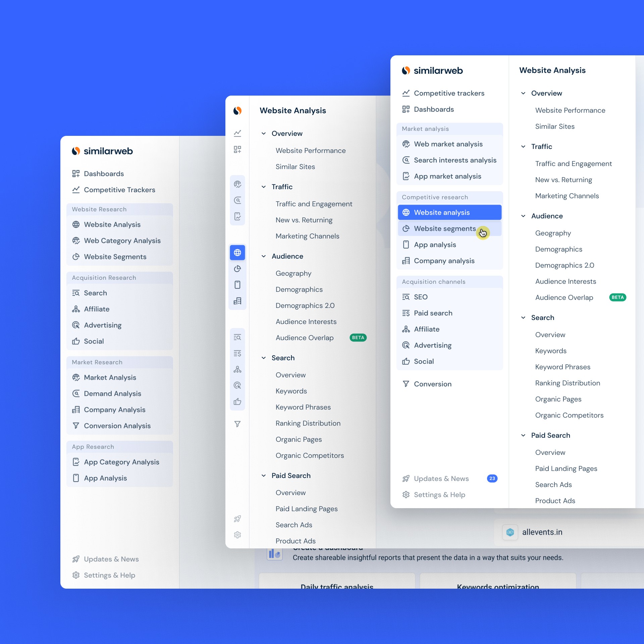The height and width of the screenshot is (644, 644).
Task: Click the Similarweb logo in the collapsed sidebar
Action: click(x=237, y=111)
